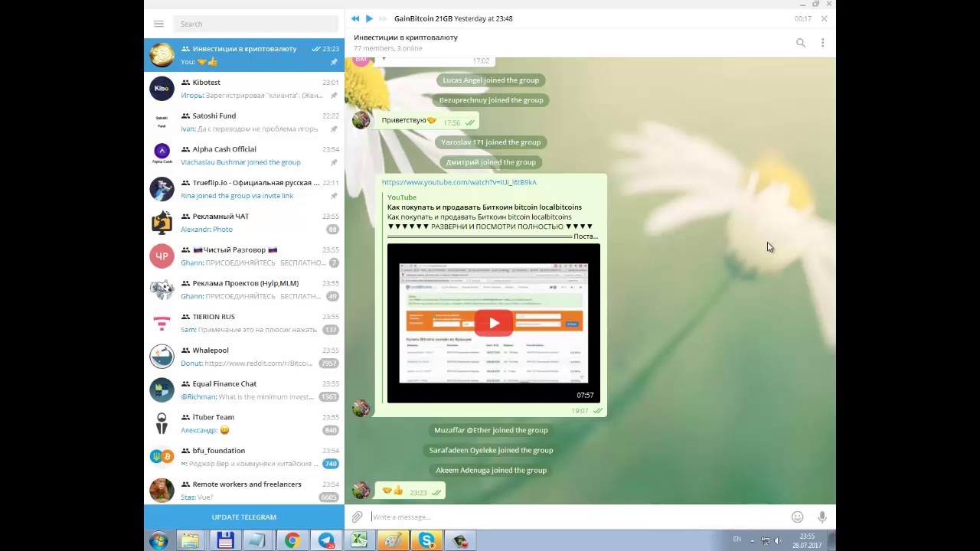The image size is (980, 551).
Task: Click Whalepool avatar icon
Action: click(162, 357)
